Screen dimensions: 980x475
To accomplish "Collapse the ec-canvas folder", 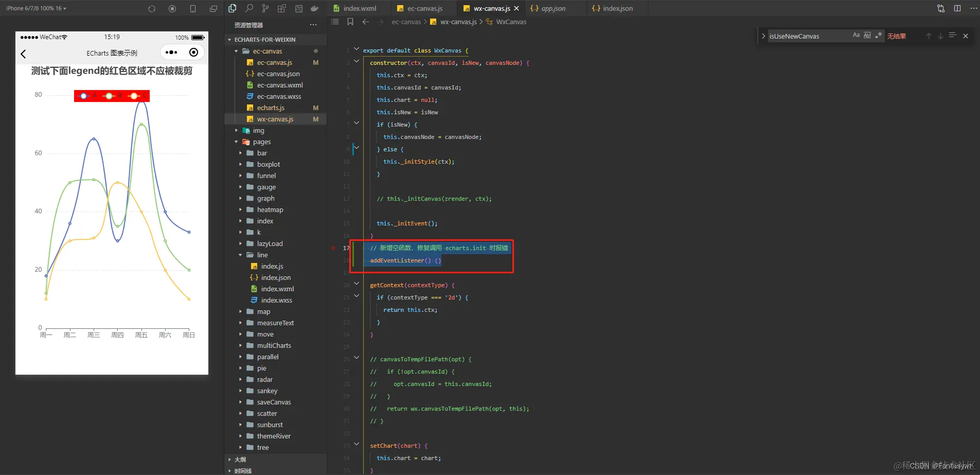I will 275,51.
